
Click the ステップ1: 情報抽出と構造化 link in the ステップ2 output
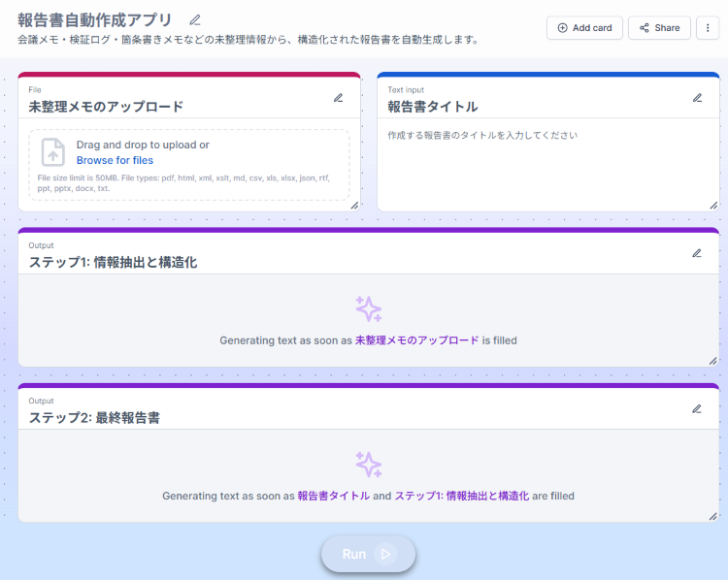click(461, 496)
